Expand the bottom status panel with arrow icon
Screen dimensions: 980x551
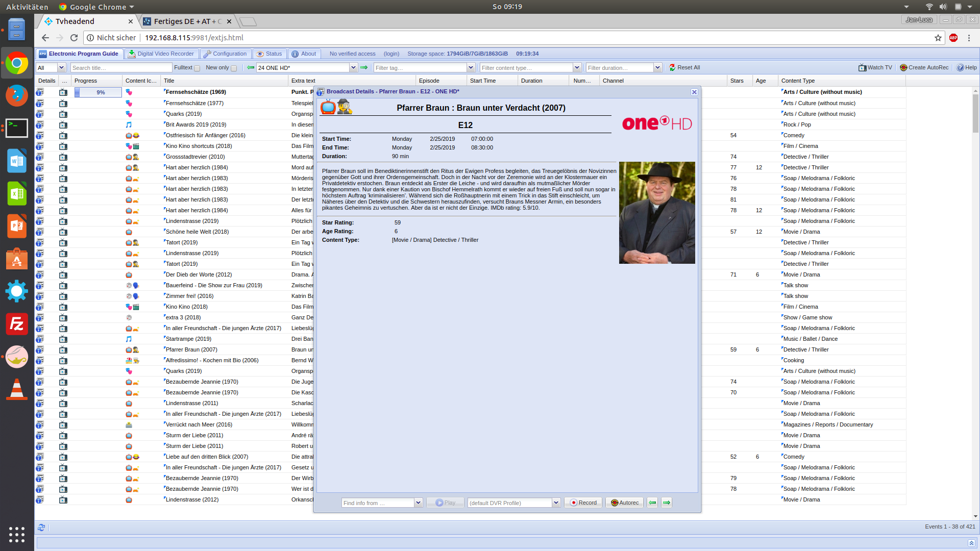pos(971,543)
